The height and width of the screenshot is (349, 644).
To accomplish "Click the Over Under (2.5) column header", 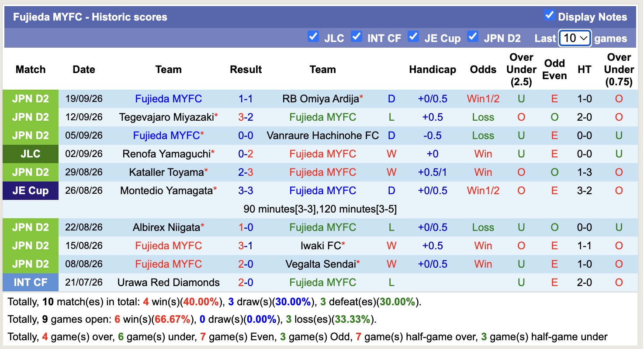I will tap(521, 70).
